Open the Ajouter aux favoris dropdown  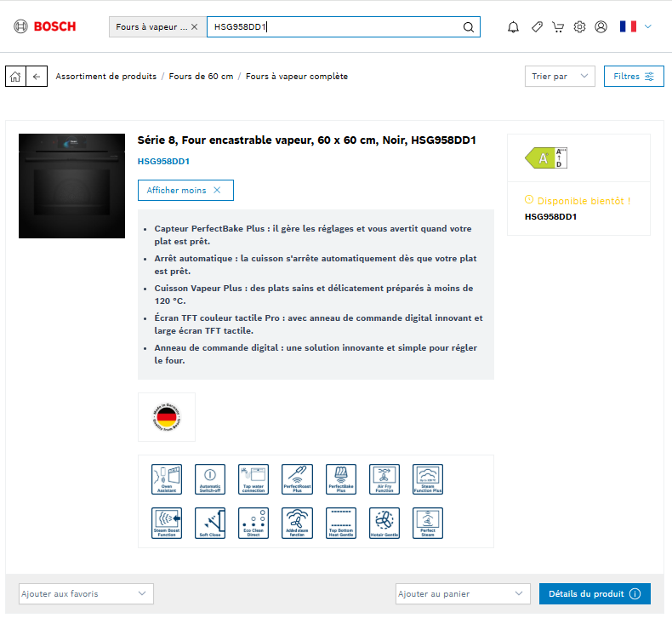click(x=86, y=593)
